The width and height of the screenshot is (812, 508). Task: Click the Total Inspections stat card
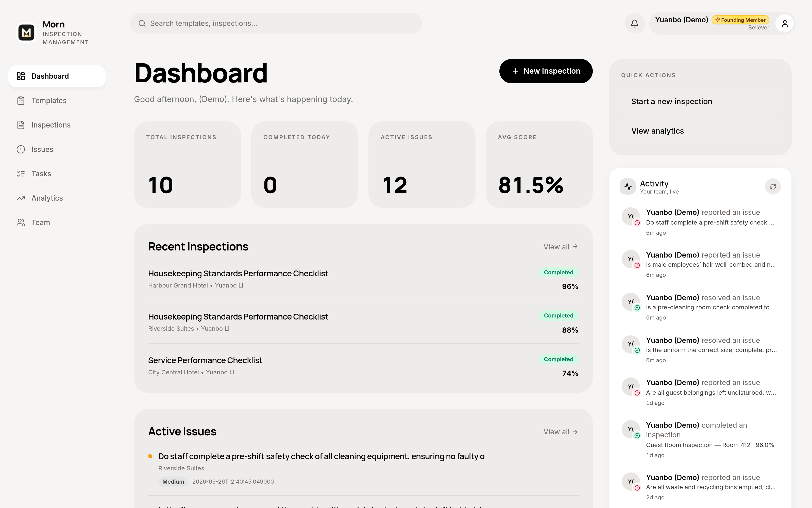pyautogui.click(x=187, y=165)
